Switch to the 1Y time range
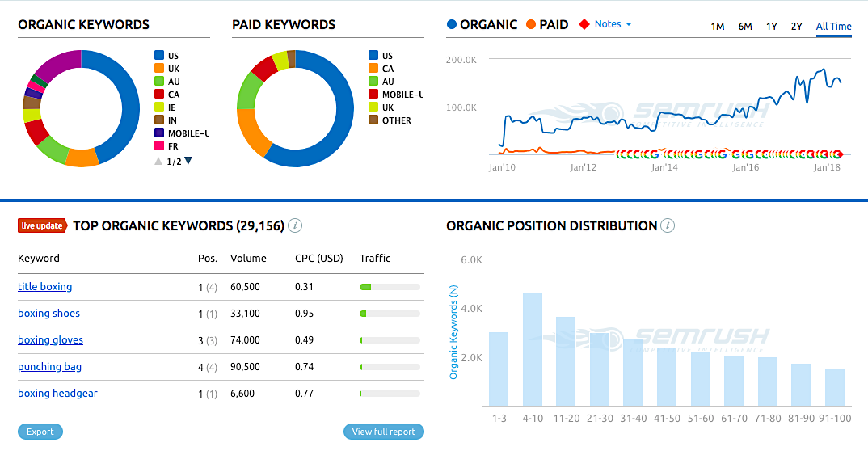Screen dimensions: 868x451 point(772,27)
